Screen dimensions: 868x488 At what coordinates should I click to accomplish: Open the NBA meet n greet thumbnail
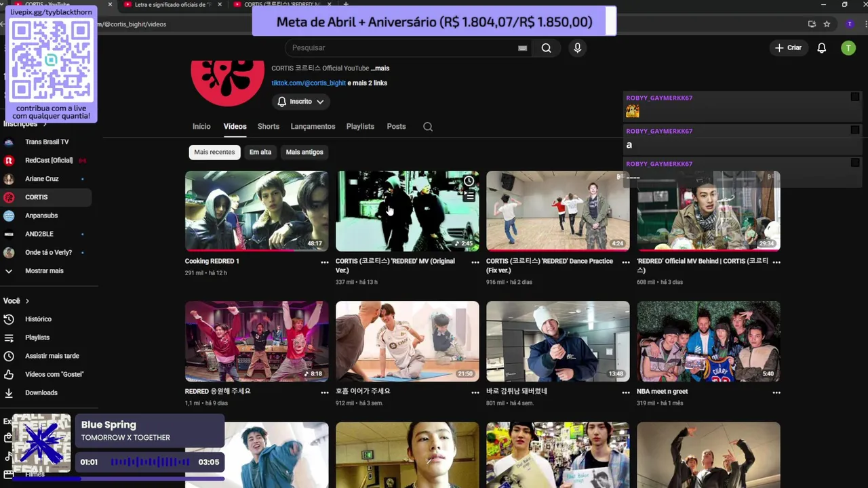(x=708, y=341)
